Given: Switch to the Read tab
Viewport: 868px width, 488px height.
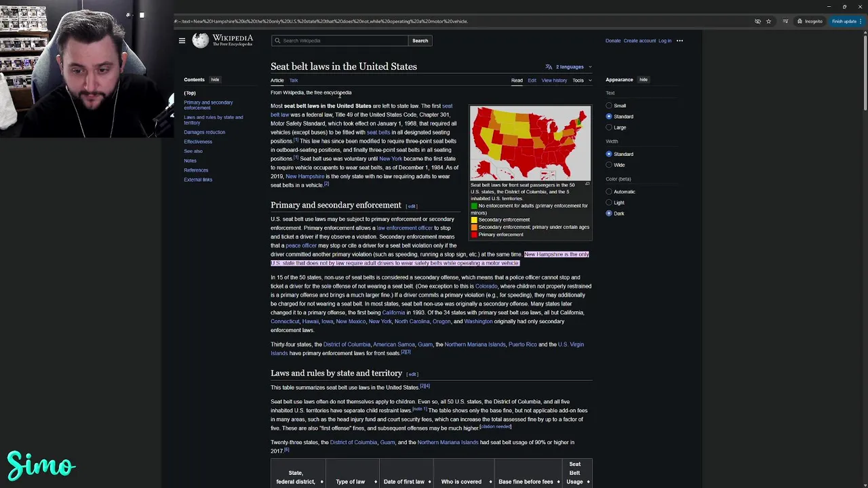Looking at the screenshot, I should click(517, 80).
